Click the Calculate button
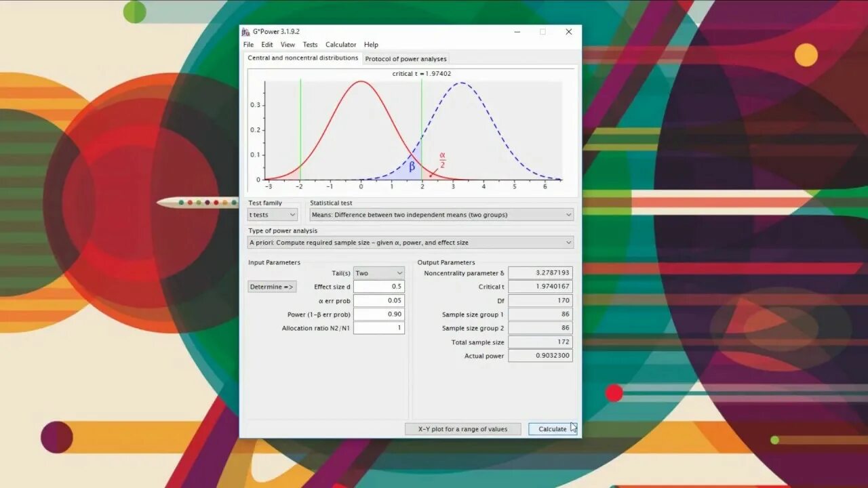 pos(553,429)
